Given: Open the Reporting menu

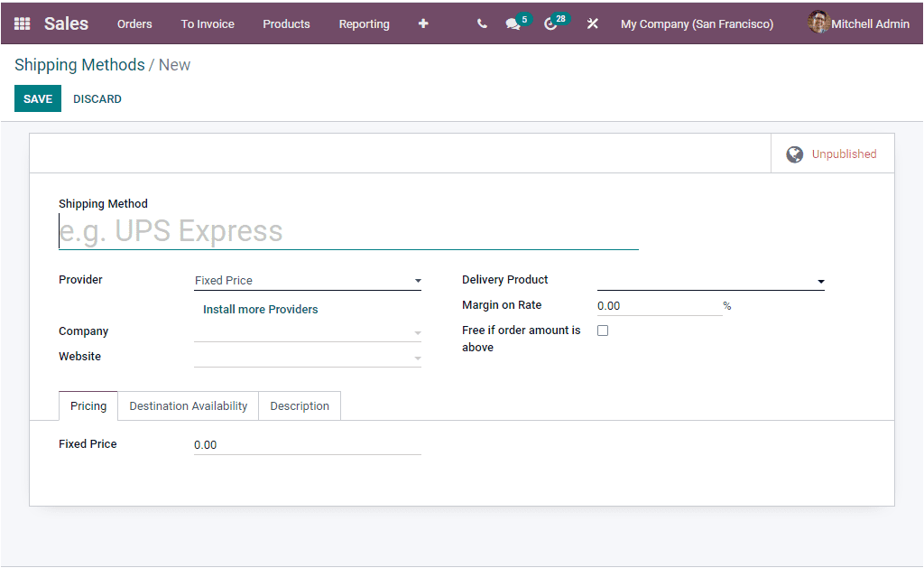Looking at the screenshot, I should (364, 24).
